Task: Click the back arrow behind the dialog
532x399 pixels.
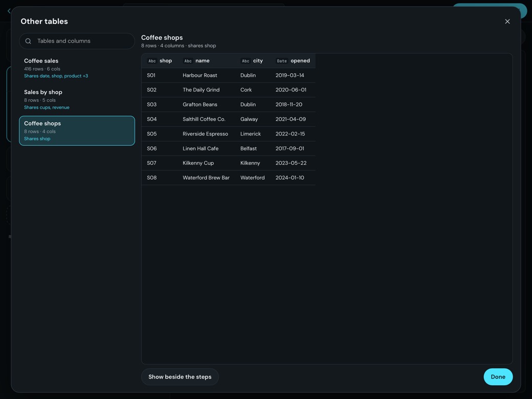Action: click(x=9, y=11)
